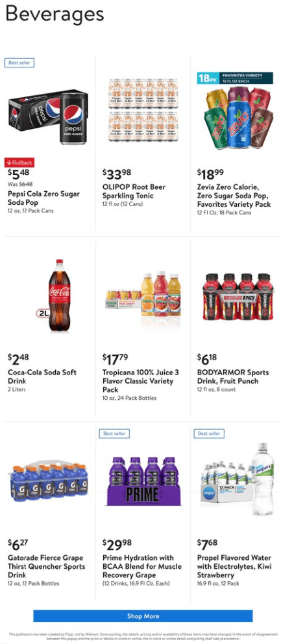Click the $29.98 Prime Hydration price
281x644 pixels.
117,544
